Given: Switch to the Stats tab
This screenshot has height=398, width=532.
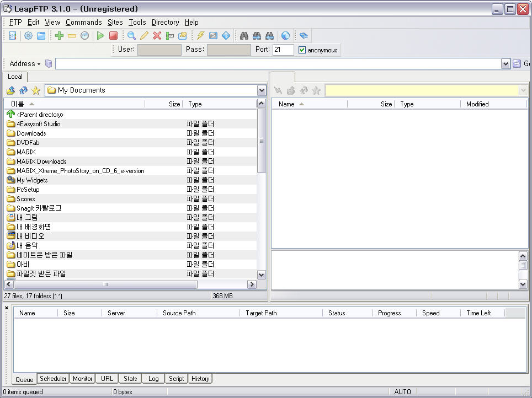Looking at the screenshot, I should click(x=130, y=378).
